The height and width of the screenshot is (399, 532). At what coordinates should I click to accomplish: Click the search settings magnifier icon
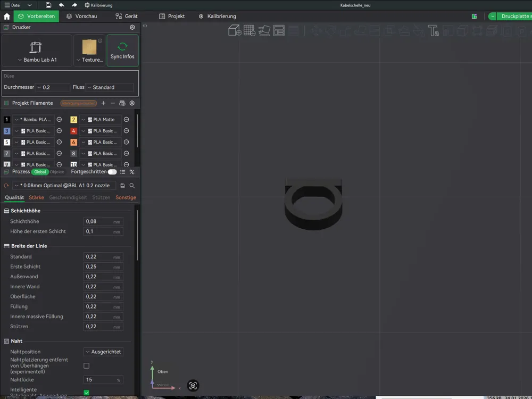132,186
